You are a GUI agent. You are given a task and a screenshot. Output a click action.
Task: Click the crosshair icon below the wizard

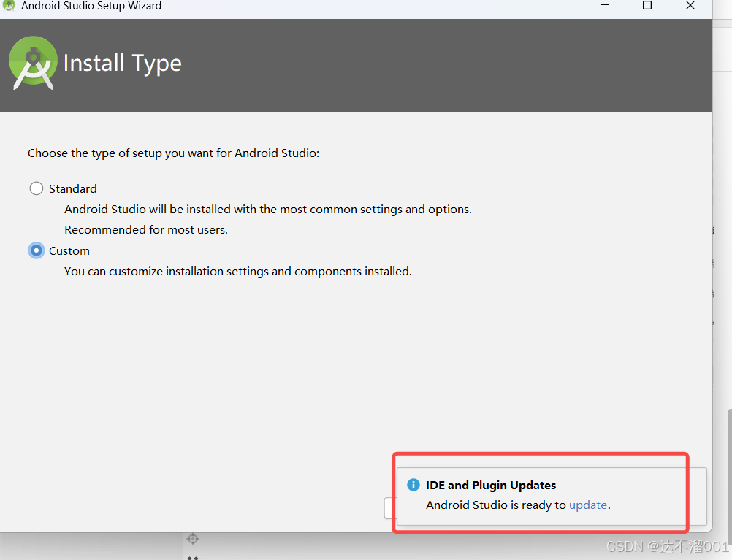pyautogui.click(x=193, y=539)
